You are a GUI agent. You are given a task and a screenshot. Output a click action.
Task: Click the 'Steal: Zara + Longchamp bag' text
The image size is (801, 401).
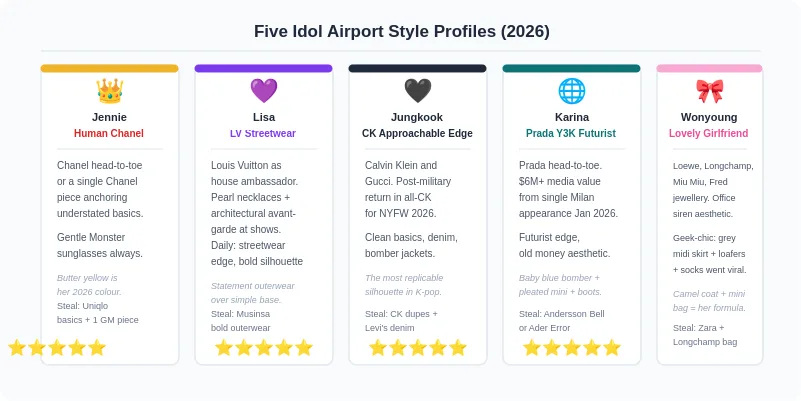pos(705,335)
